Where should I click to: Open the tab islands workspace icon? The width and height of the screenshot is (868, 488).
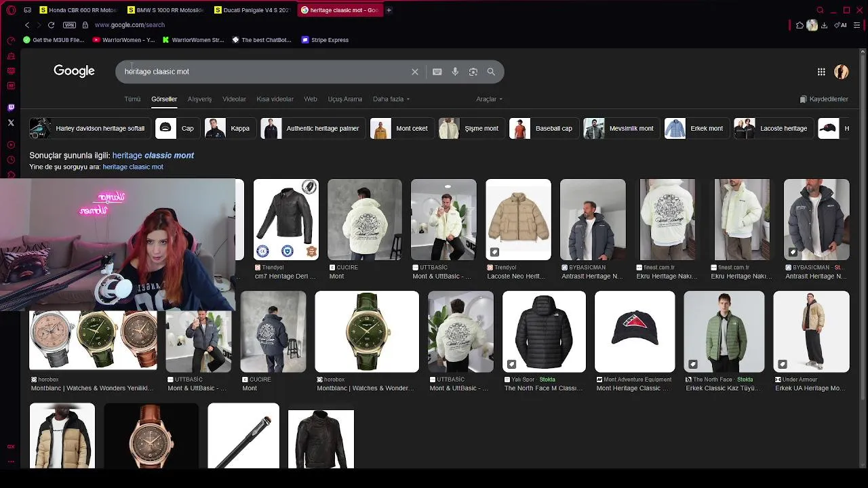click(x=27, y=10)
